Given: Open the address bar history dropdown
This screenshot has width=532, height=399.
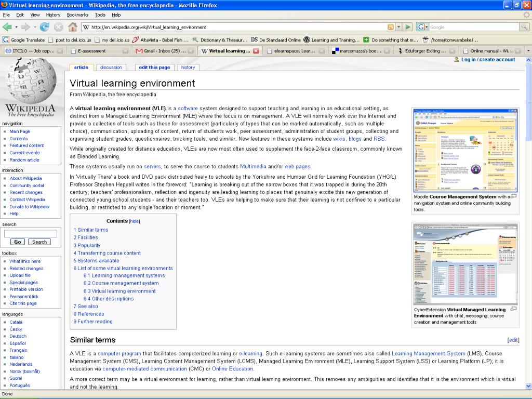Looking at the screenshot, I should [399, 27].
